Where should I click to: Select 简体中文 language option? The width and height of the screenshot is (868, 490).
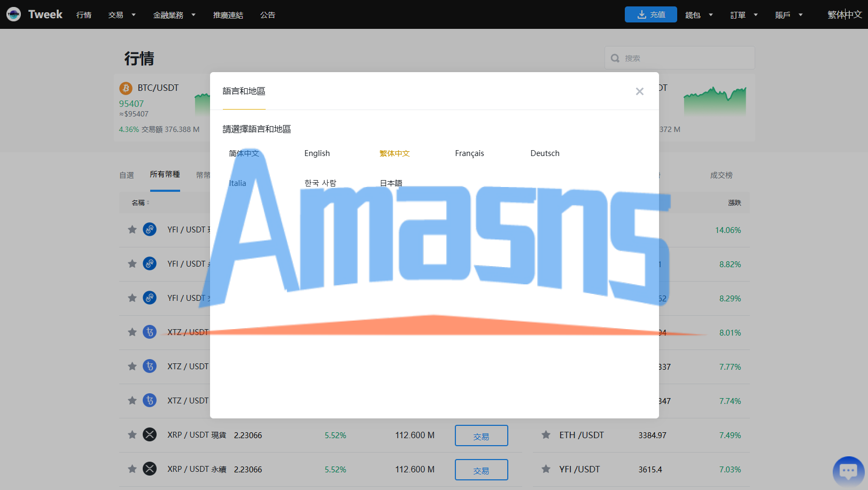click(x=244, y=153)
